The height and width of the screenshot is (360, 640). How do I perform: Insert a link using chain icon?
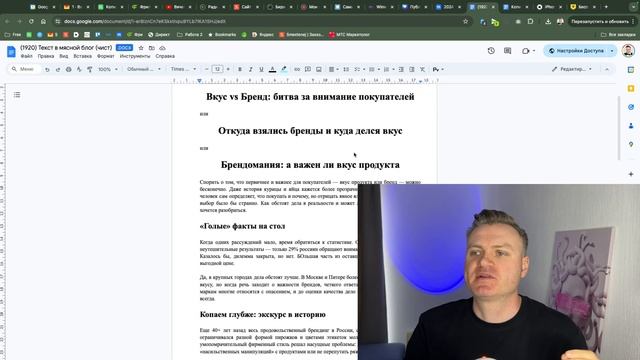click(297, 69)
